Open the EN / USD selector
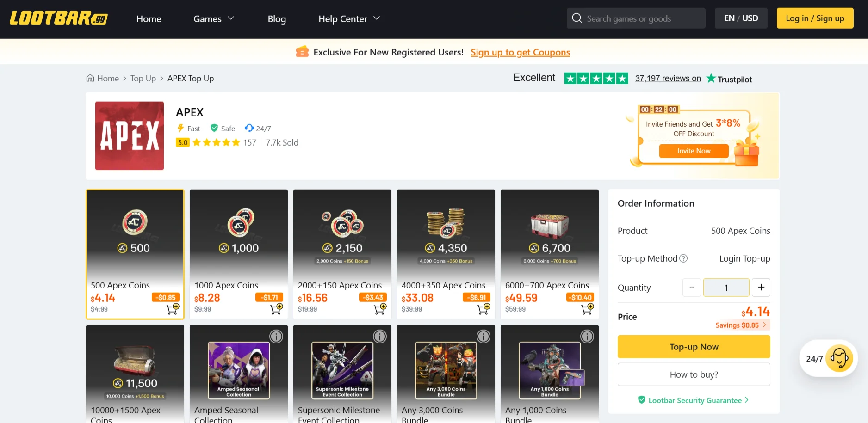 (741, 18)
